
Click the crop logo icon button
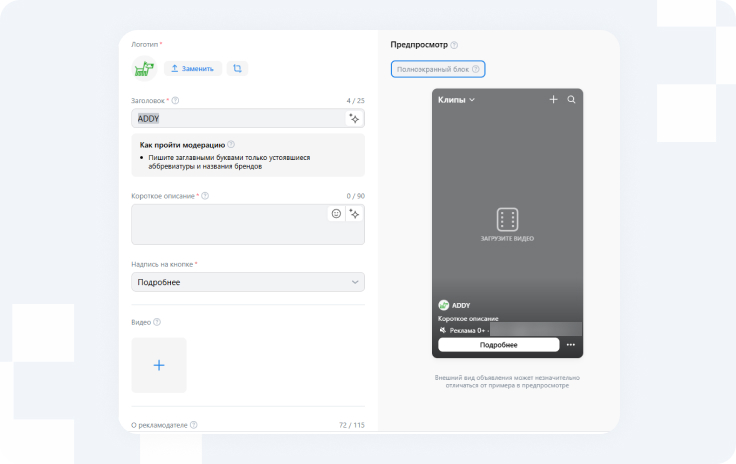(x=237, y=69)
